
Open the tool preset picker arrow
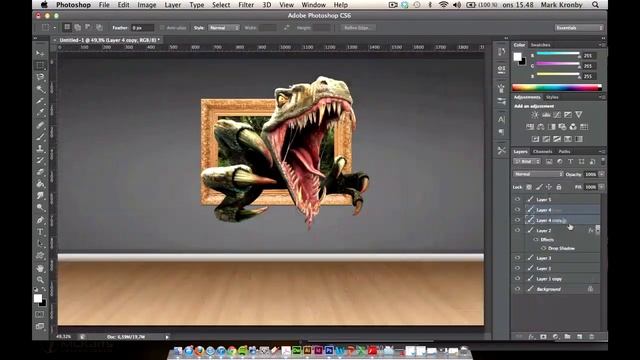pos(54,28)
